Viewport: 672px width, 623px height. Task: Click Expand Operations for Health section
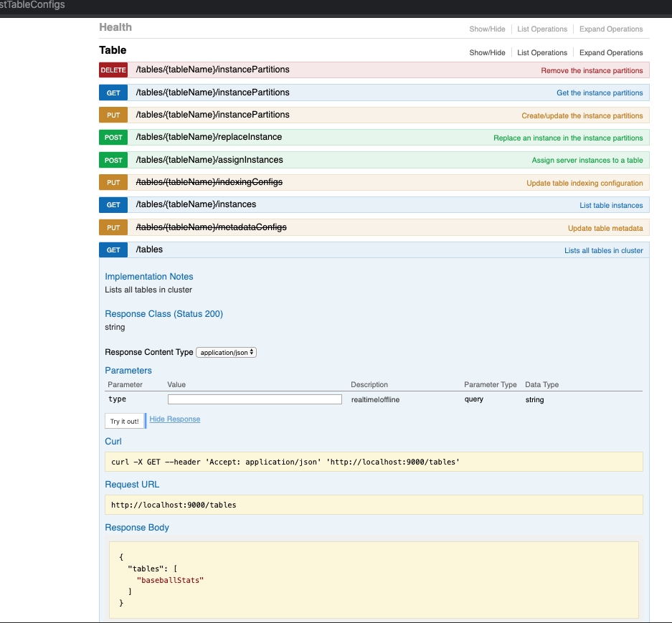click(611, 29)
